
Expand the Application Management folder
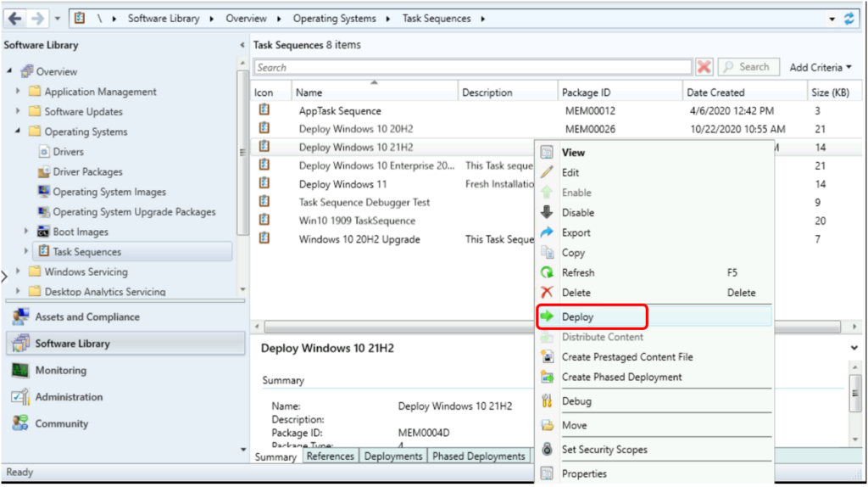pos(18,91)
